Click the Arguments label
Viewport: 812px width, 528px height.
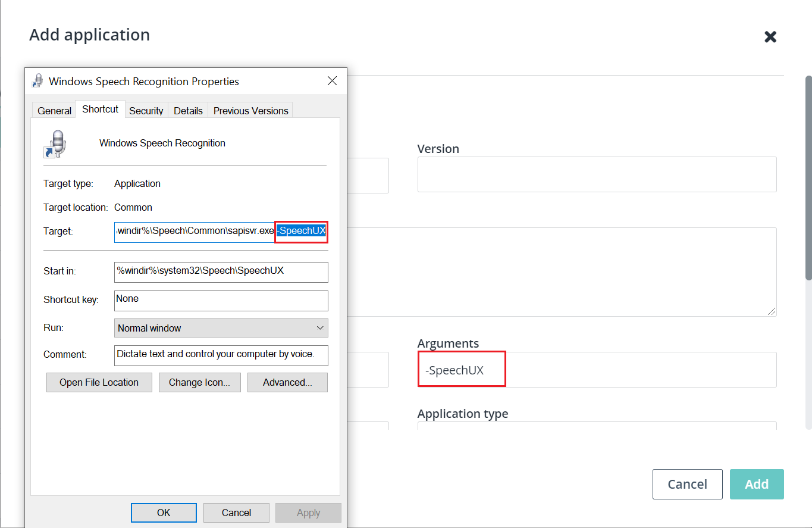pyautogui.click(x=448, y=343)
